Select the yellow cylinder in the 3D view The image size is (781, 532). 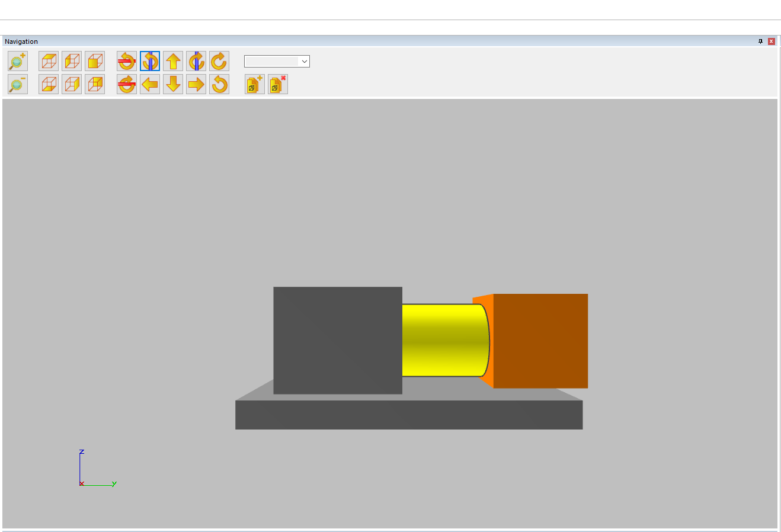(445, 340)
